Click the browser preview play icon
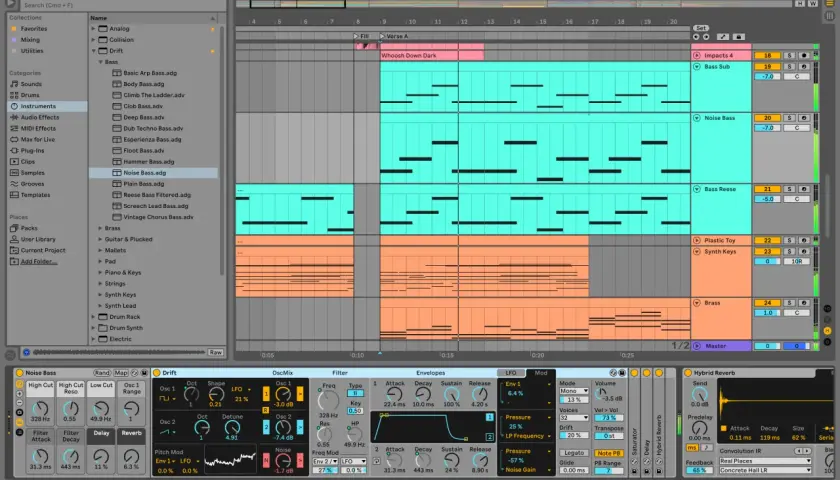The width and height of the screenshot is (840, 480). tap(26, 352)
